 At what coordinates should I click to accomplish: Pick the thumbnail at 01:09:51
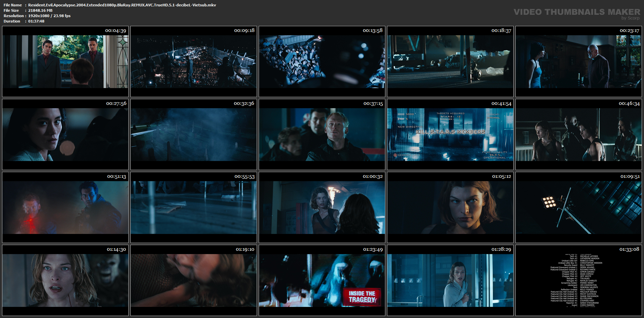(x=578, y=207)
